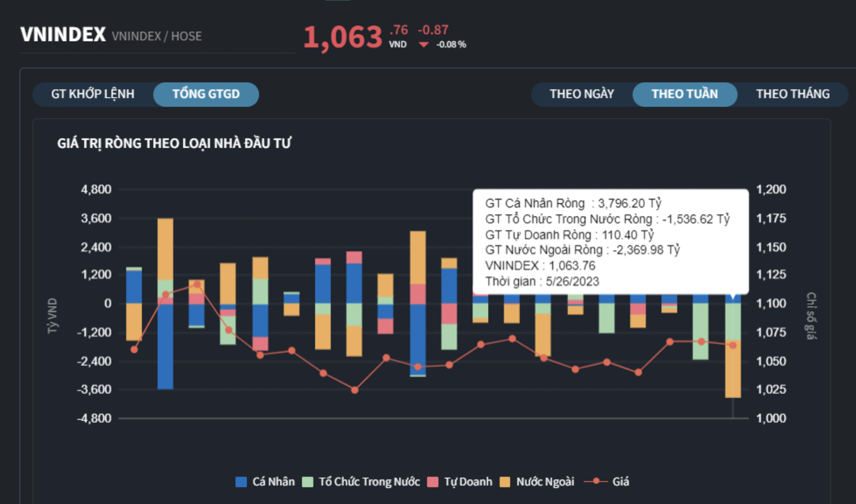Toggle the green Tổ Chức Trong Nước legend icon
Viewport: 856px width, 504px height.
pyautogui.click(x=308, y=482)
